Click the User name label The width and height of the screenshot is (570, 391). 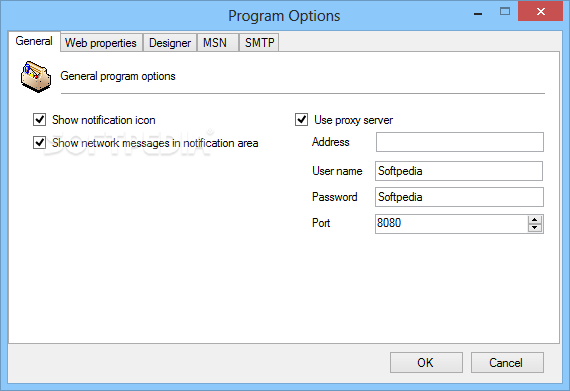(x=337, y=171)
